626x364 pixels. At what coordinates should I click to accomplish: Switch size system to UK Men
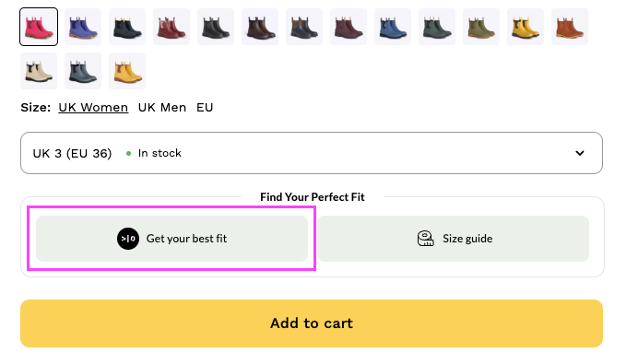click(162, 108)
